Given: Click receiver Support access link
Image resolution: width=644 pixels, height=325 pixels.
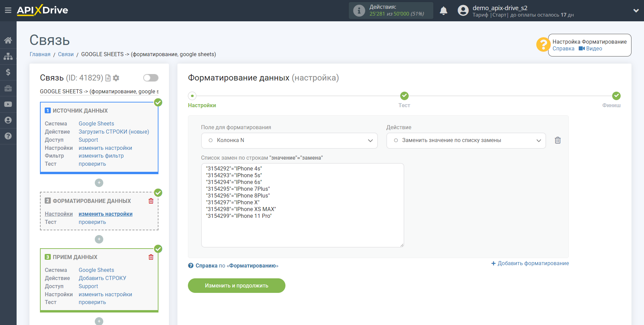Looking at the screenshot, I should (88, 286).
